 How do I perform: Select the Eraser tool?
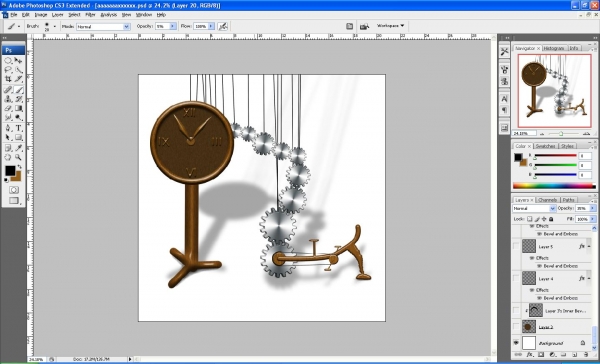click(x=8, y=108)
